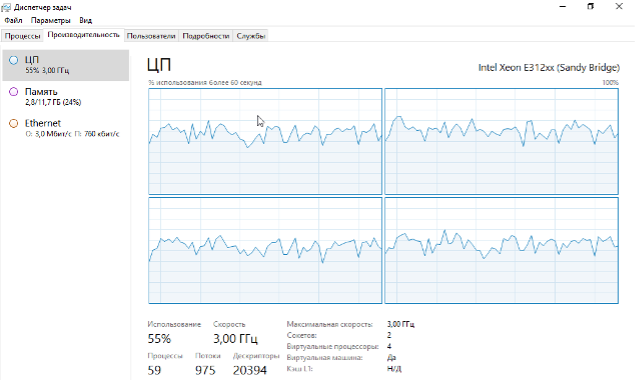Go to the Службы tab
636x380 pixels.
(x=251, y=36)
